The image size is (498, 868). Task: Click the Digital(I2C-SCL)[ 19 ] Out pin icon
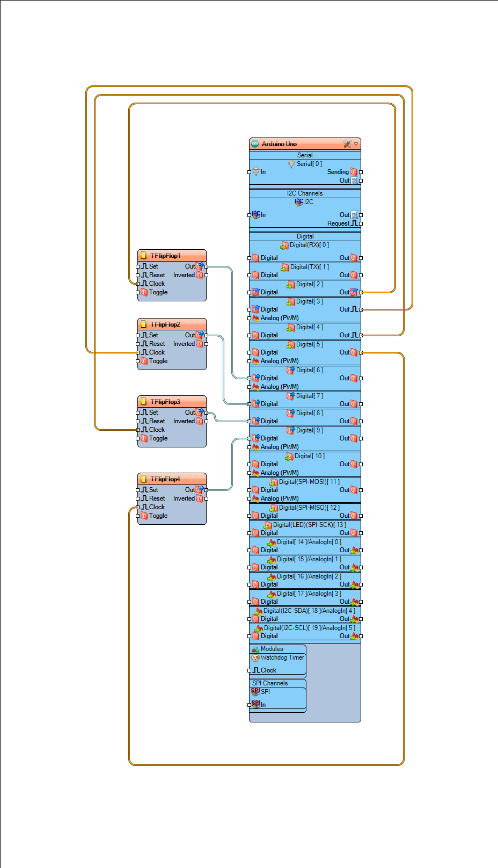[354, 636]
